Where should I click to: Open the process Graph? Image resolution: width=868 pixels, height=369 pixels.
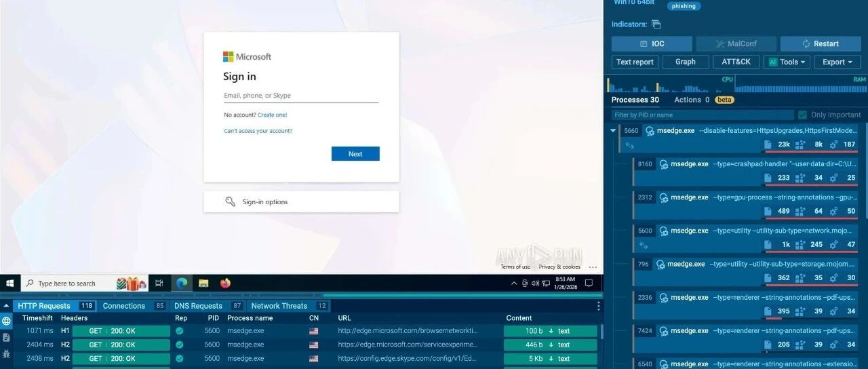[x=686, y=62]
